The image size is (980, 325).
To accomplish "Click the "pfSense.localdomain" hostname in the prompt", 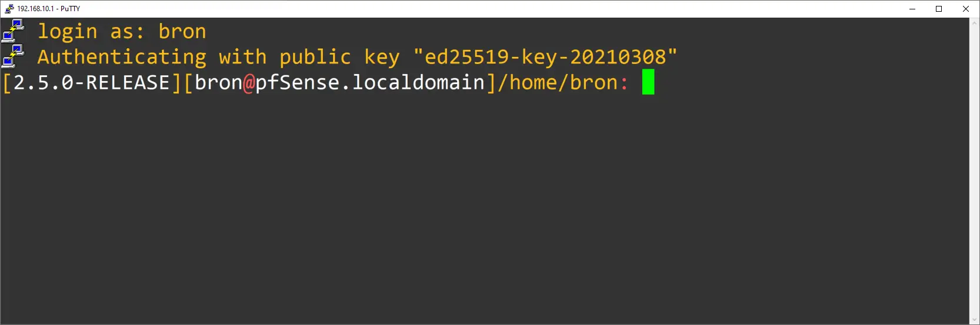I will [370, 83].
